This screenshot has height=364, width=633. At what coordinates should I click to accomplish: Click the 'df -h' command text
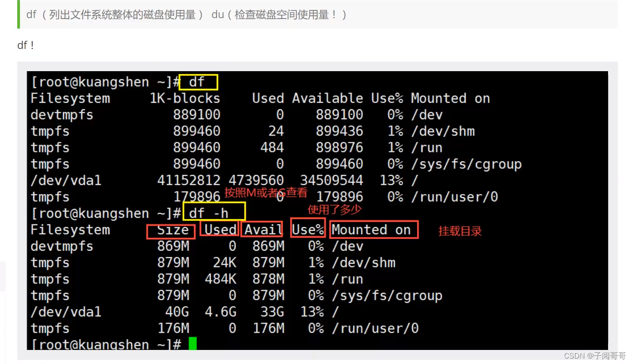209,213
